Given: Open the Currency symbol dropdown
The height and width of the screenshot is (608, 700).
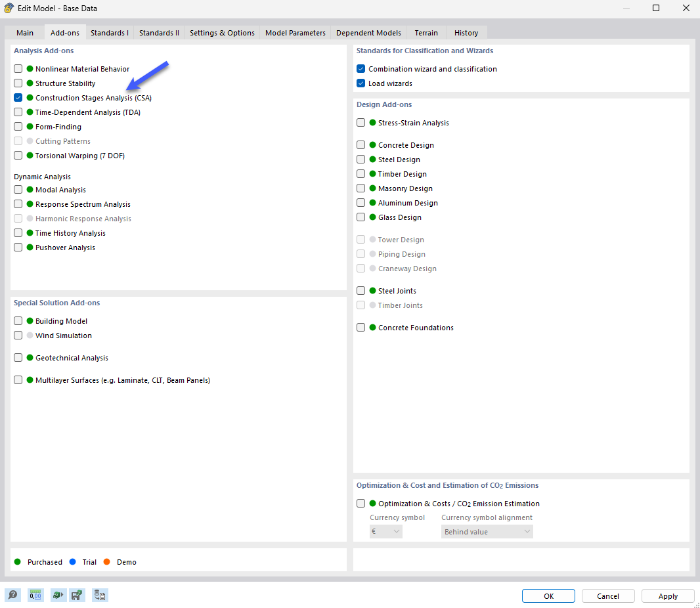Looking at the screenshot, I should 385,531.
